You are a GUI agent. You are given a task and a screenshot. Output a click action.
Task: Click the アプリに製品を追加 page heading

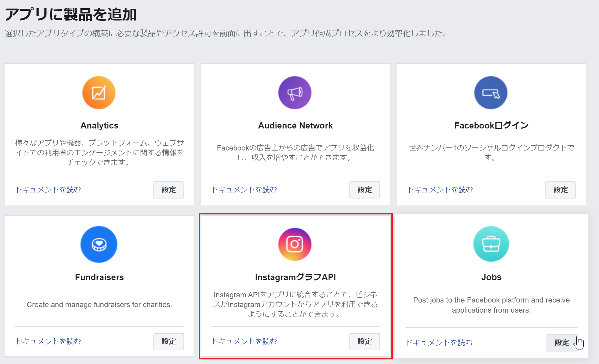click(71, 15)
